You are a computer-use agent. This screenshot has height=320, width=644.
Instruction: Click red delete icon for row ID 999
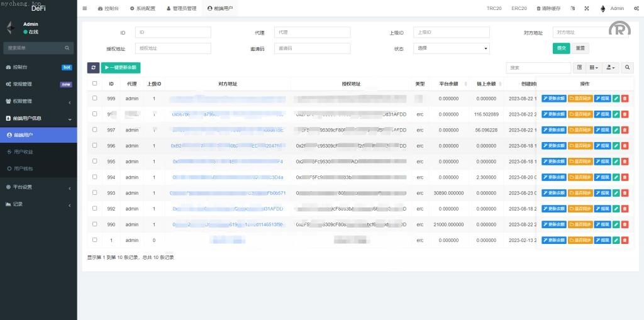625,99
